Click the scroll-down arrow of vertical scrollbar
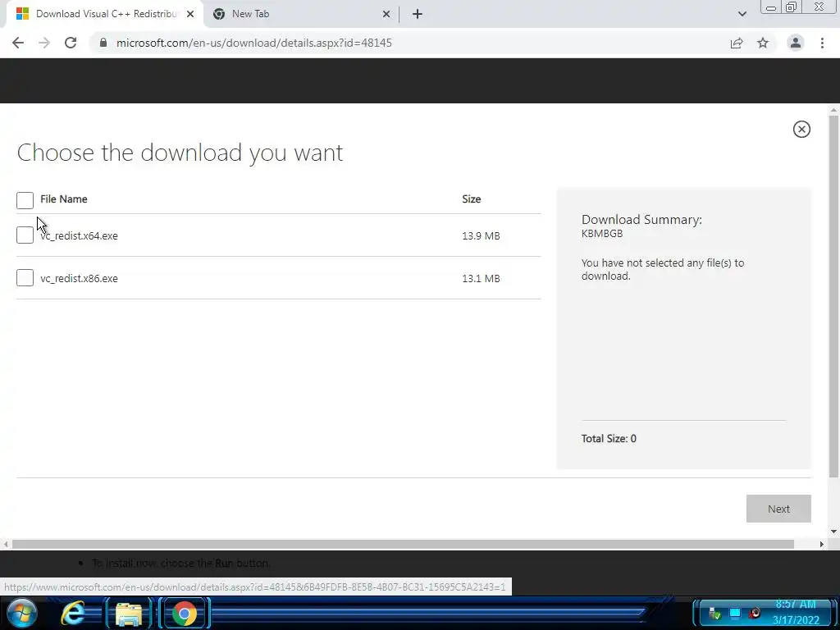The image size is (840, 630). click(833, 532)
